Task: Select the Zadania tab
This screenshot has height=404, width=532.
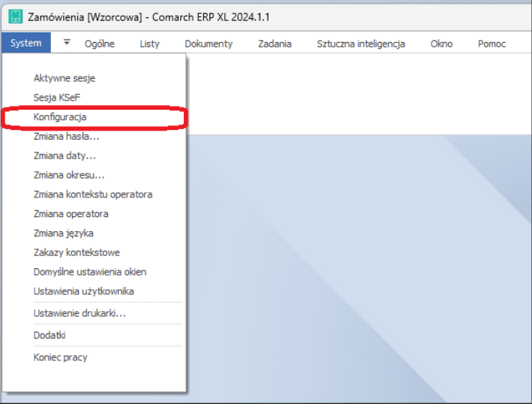Action: [x=275, y=44]
